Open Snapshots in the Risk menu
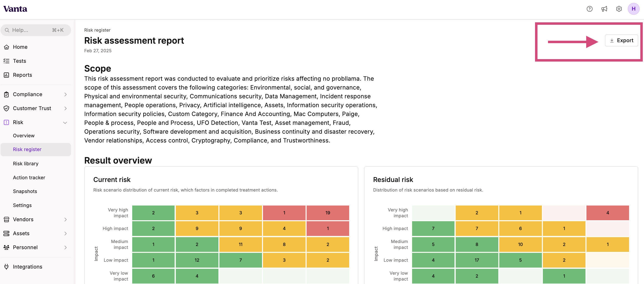The image size is (644, 284). (x=25, y=191)
